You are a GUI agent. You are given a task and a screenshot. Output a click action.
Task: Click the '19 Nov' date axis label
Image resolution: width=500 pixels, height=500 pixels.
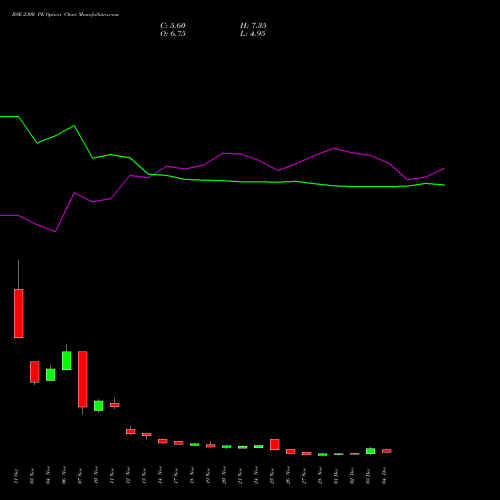[208, 476]
